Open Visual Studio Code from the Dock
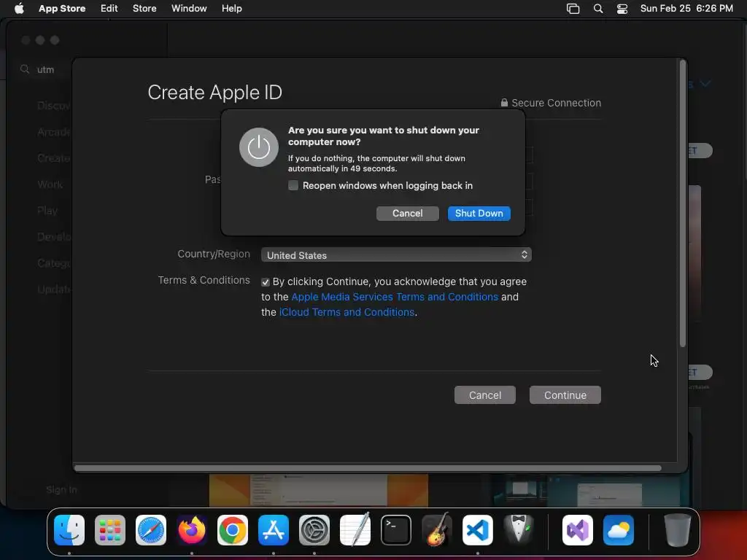Viewport: 747px width, 560px height. (x=477, y=530)
